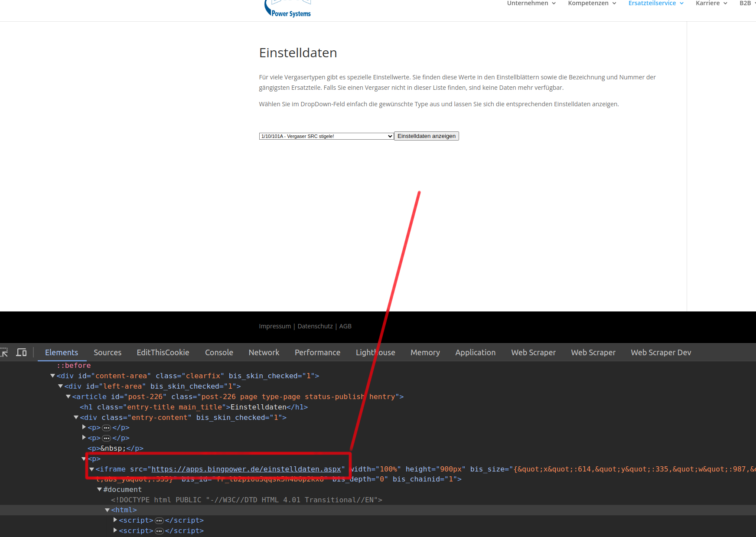
Task: Switch to the Console tab
Action: point(219,353)
